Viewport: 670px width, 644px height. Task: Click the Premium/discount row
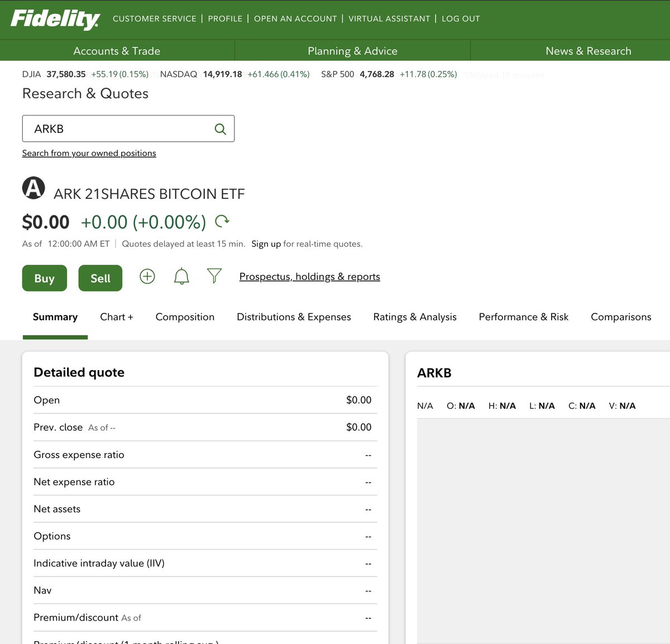pos(205,618)
